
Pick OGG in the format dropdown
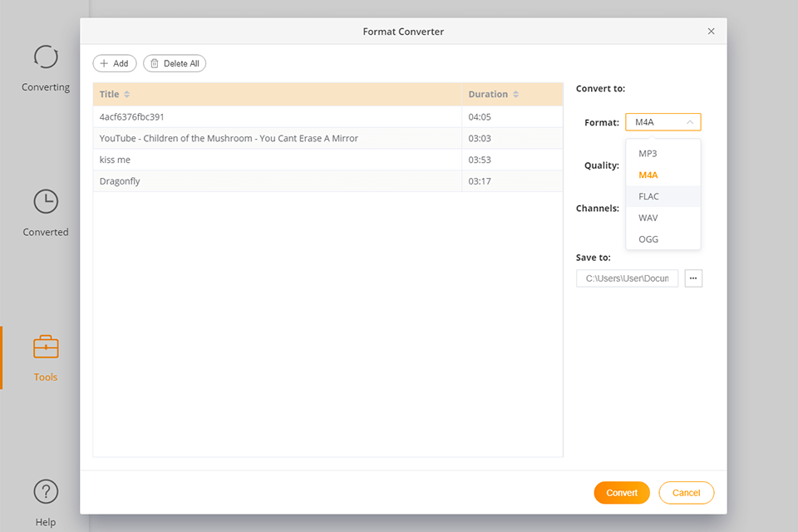click(648, 239)
